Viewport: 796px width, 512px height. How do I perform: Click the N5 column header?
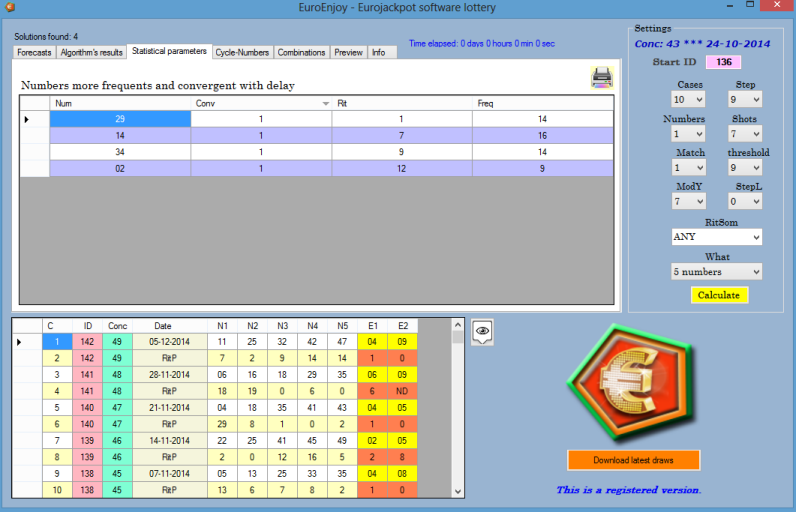343,326
